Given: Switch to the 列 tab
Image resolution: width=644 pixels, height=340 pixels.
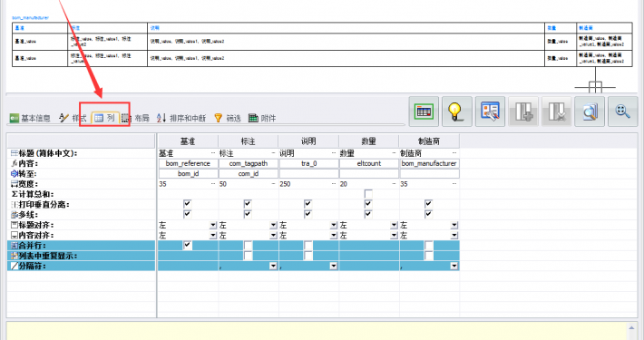Looking at the screenshot, I should tap(105, 118).
